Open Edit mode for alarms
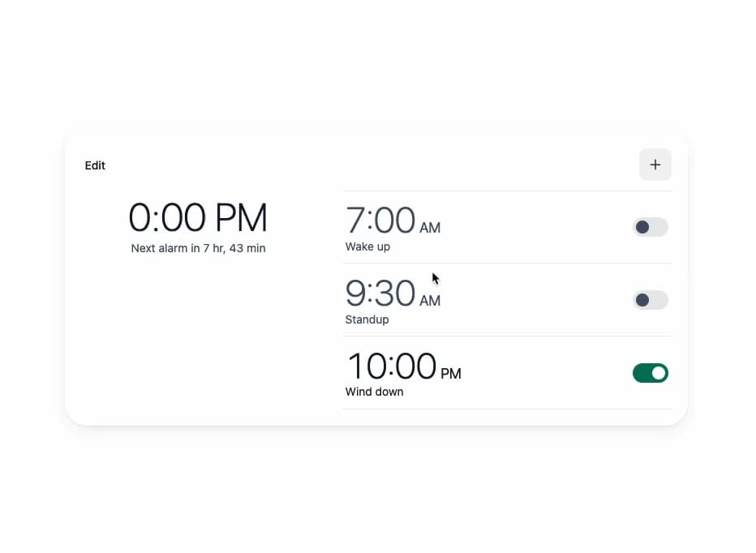 point(95,165)
